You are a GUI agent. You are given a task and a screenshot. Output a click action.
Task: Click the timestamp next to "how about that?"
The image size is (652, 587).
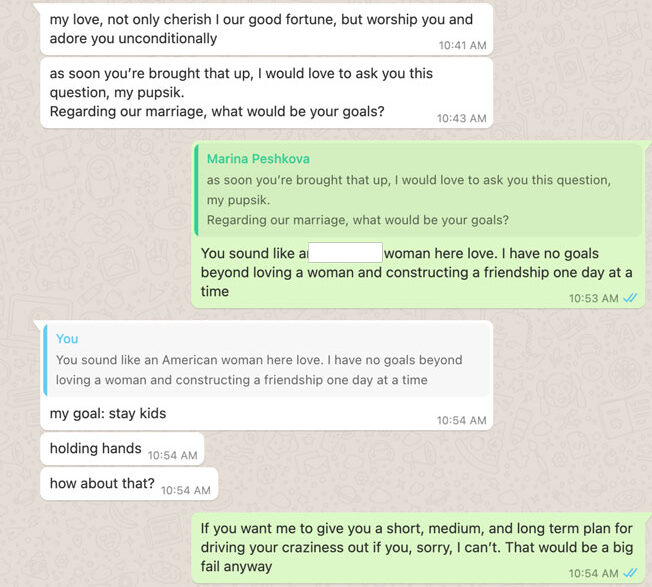[186, 490]
